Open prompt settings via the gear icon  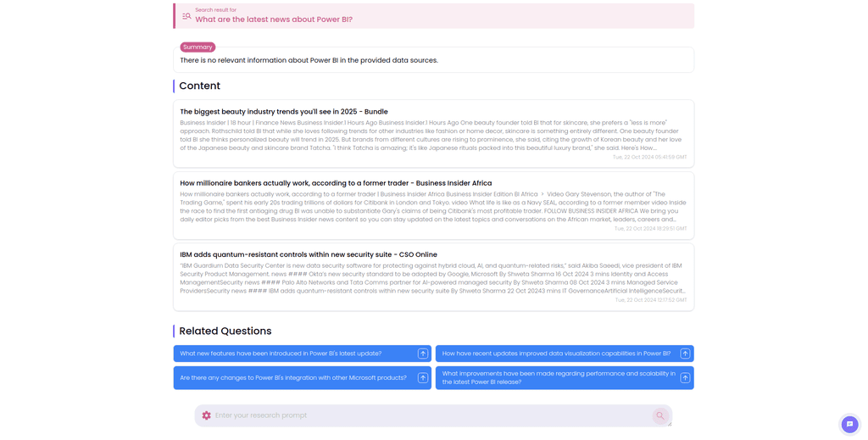(206, 415)
